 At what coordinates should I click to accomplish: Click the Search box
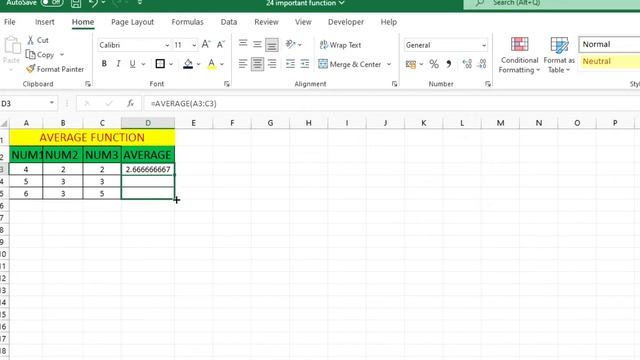pos(552,3)
